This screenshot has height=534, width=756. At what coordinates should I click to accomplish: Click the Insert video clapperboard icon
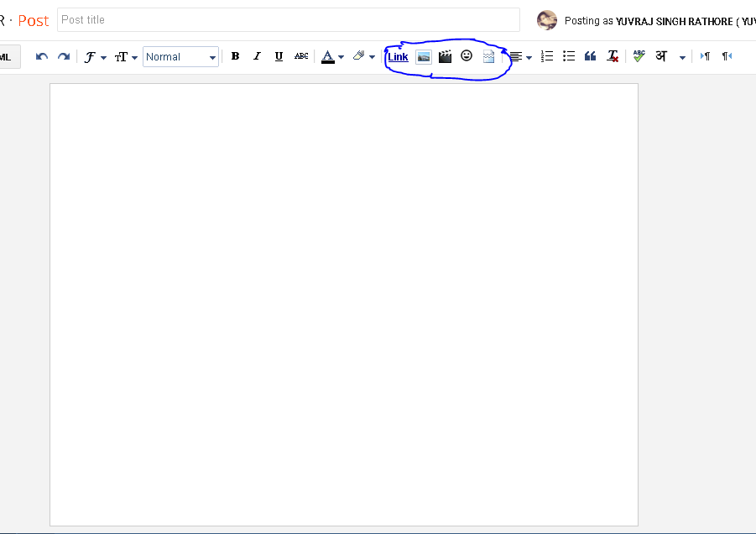[445, 56]
